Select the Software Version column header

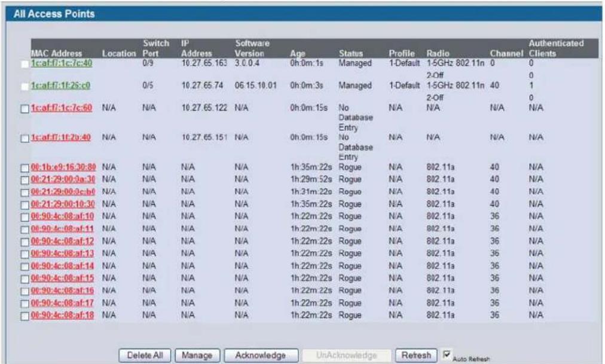(x=252, y=48)
